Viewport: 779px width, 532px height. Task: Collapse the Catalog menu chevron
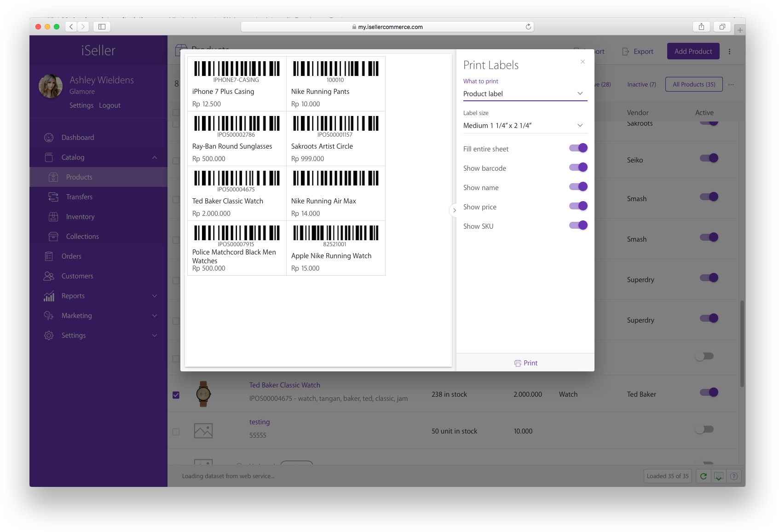click(155, 157)
